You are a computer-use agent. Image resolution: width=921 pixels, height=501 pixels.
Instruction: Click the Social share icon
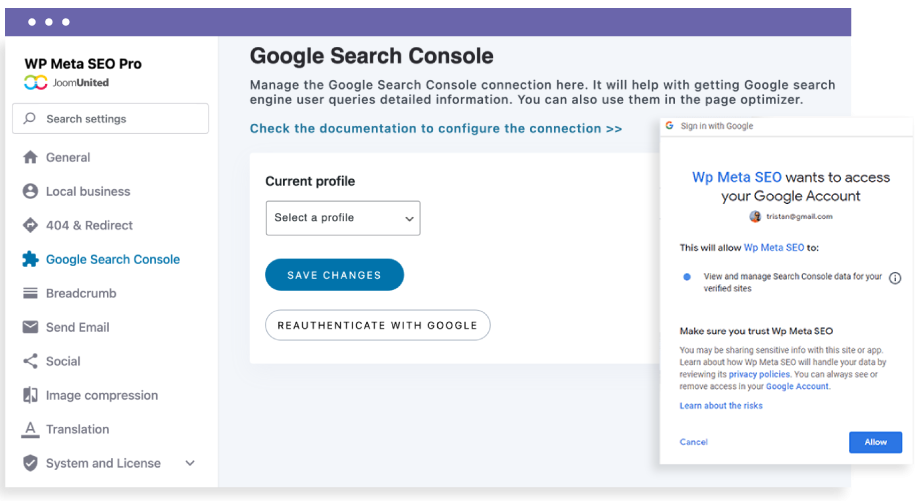pyautogui.click(x=29, y=361)
